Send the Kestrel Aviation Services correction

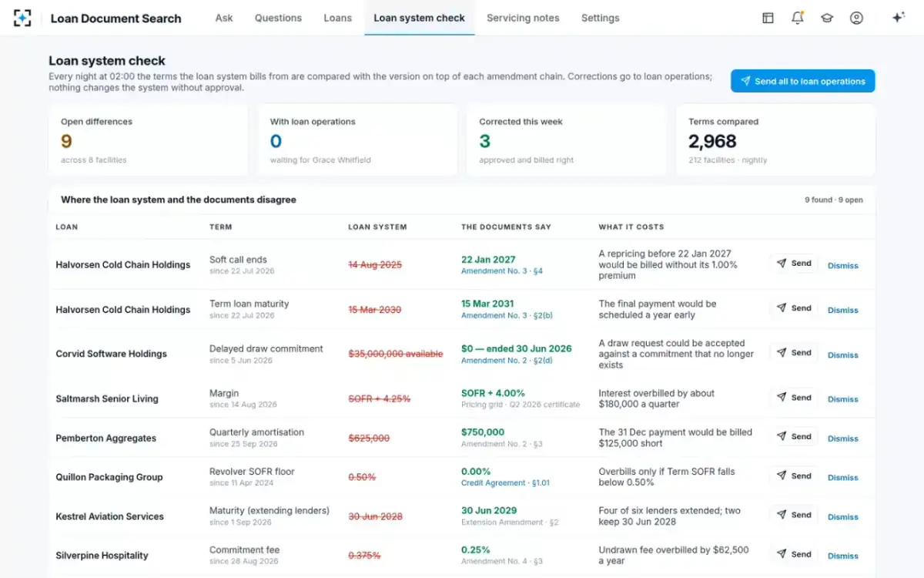click(x=794, y=515)
